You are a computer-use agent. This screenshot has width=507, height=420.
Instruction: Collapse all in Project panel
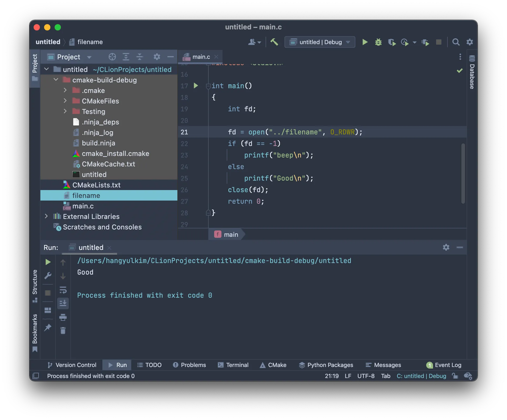pos(140,57)
